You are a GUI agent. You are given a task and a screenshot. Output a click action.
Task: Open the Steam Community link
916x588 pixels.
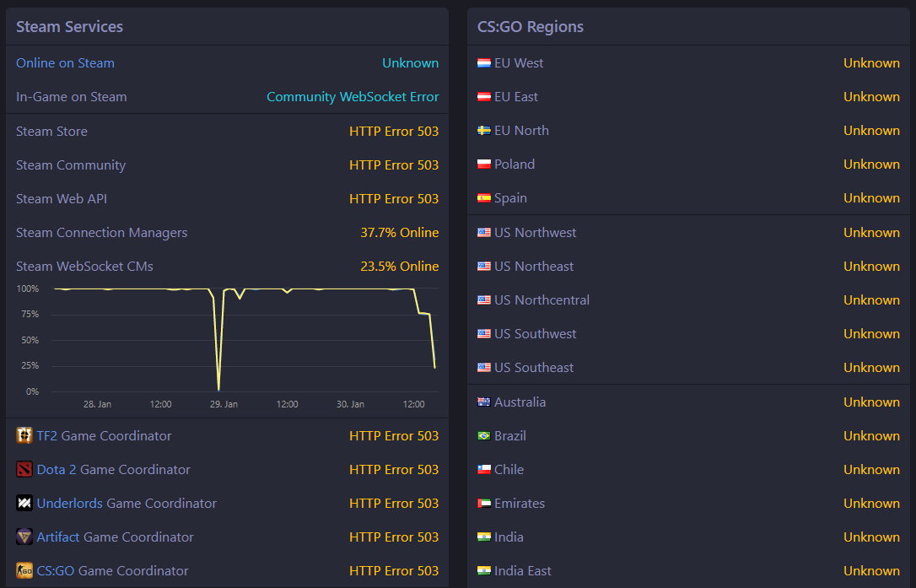71,165
